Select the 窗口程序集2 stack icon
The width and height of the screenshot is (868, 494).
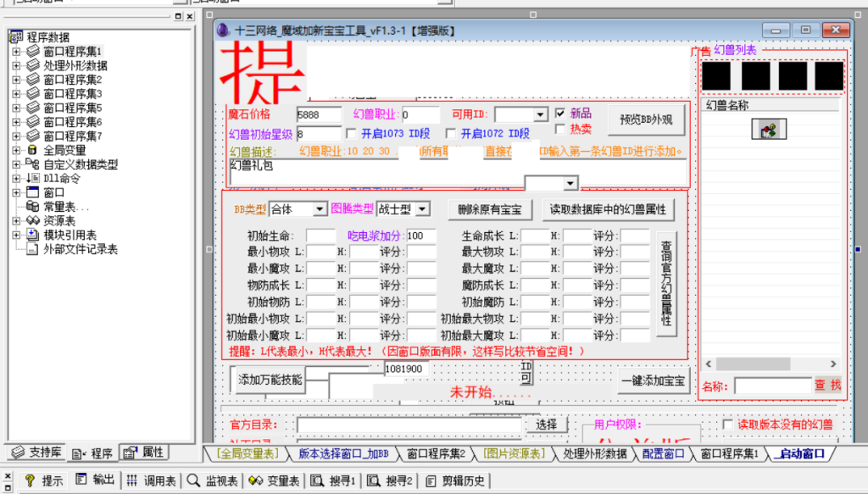pyautogui.click(x=33, y=80)
